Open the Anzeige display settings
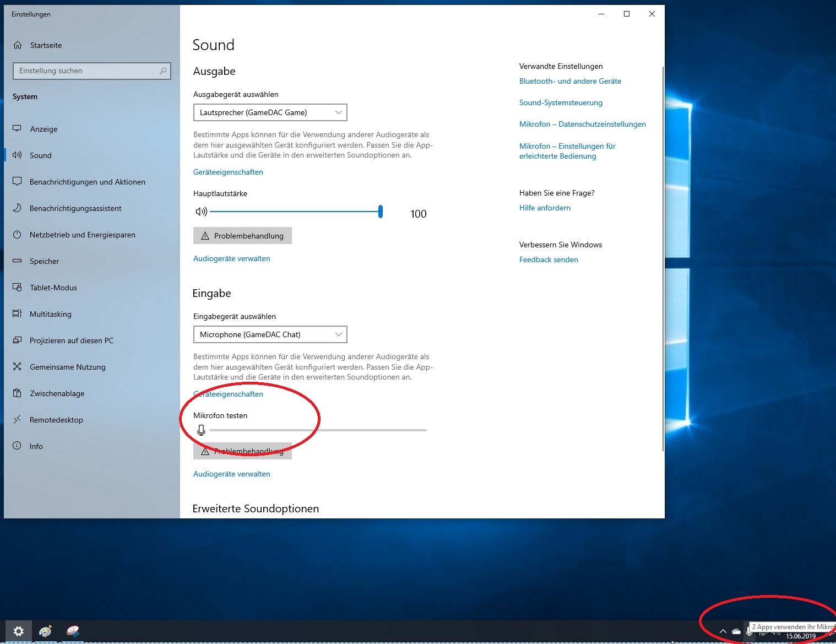Viewport: 836px width, 644px height. (92, 129)
